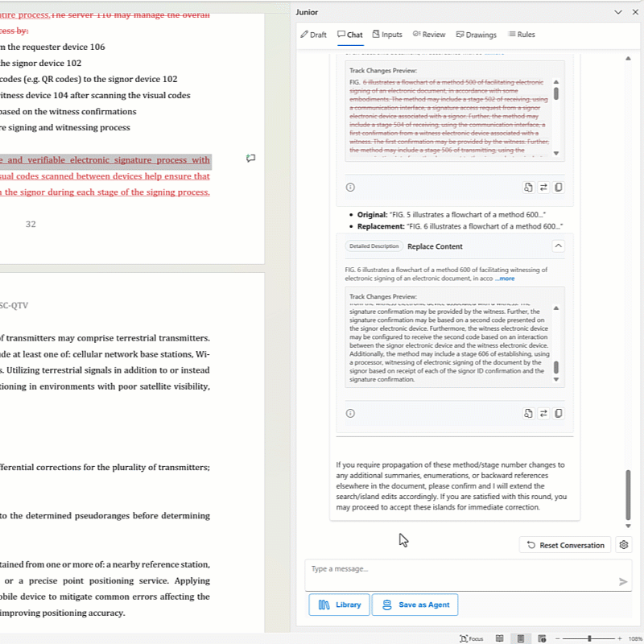Open the Junior pane options dropdown
The height and width of the screenshot is (644, 644).
coord(617,12)
